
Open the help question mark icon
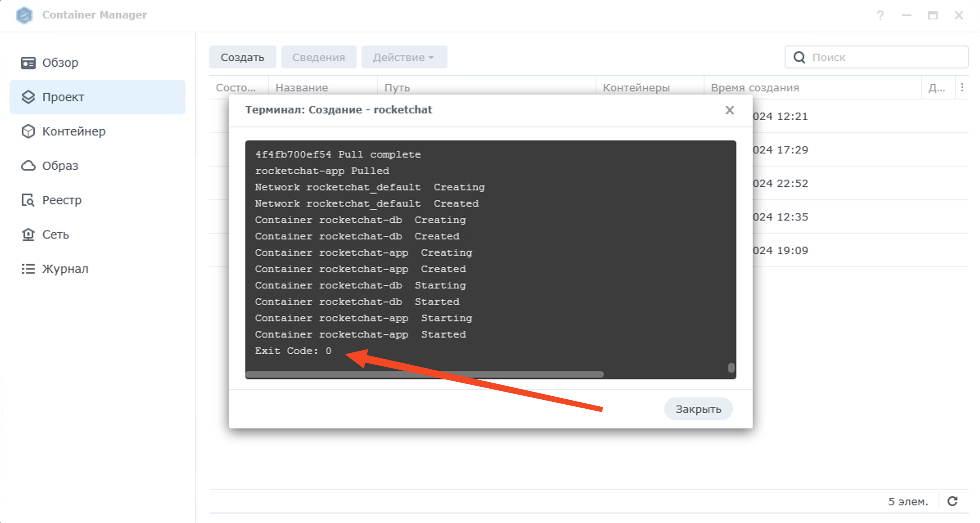click(880, 16)
